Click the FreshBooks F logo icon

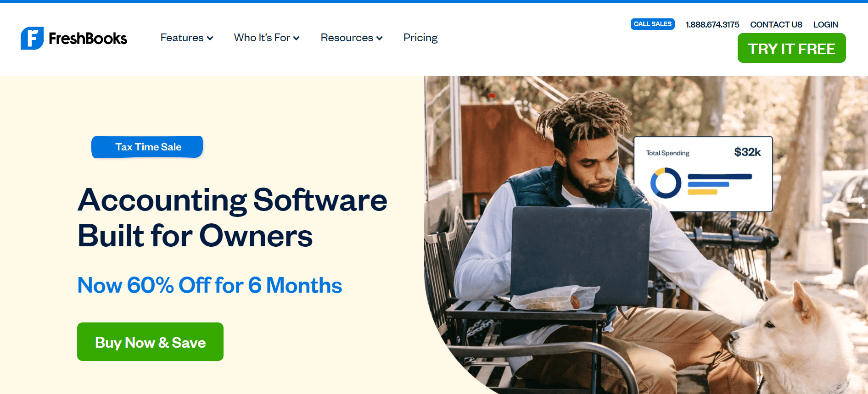(32, 38)
